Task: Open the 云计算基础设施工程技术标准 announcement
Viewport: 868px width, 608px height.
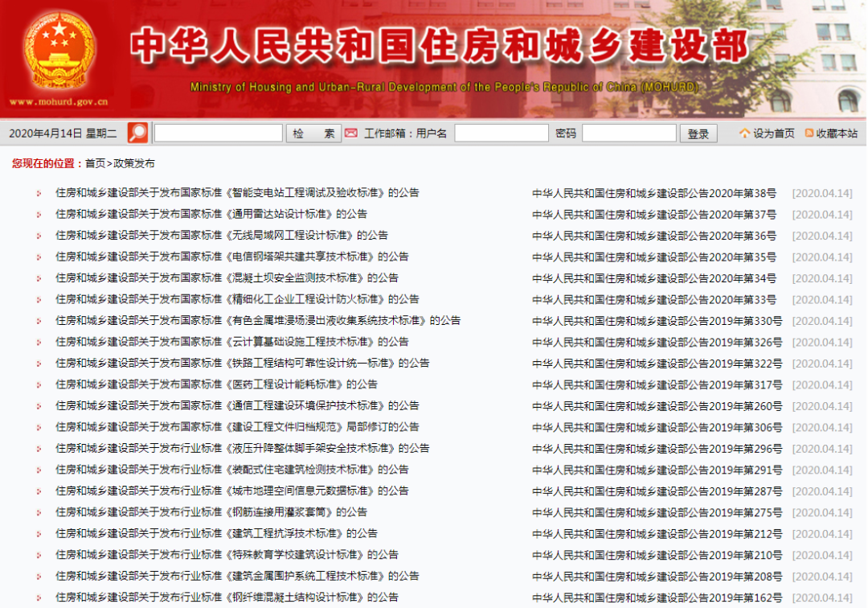Action: pos(231,342)
